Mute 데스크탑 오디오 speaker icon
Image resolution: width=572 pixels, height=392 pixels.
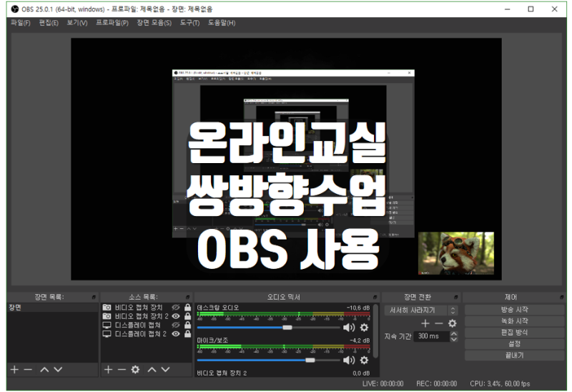tap(349, 328)
